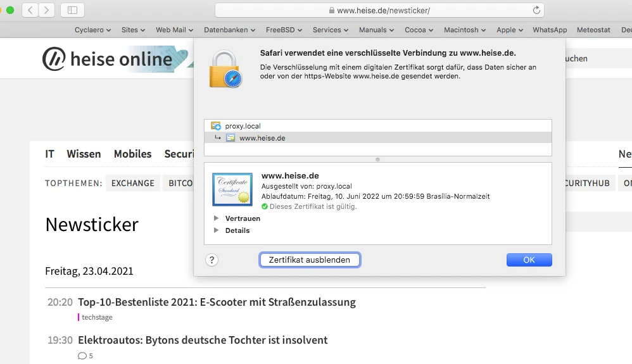Go forward with Safari's forward arrow
The height and width of the screenshot is (364, 632).
(47, 10)
